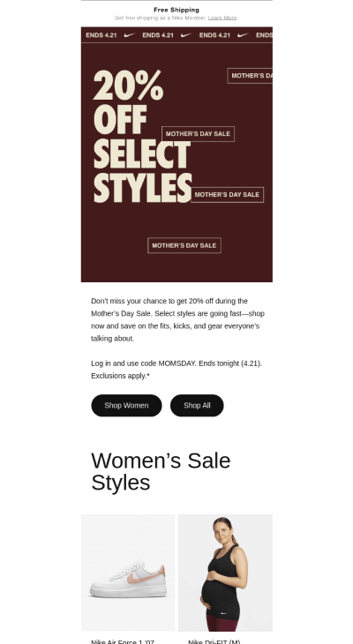
Task: Click the 20% OFF SELECT STYLES headline
Action: point(142,137)
